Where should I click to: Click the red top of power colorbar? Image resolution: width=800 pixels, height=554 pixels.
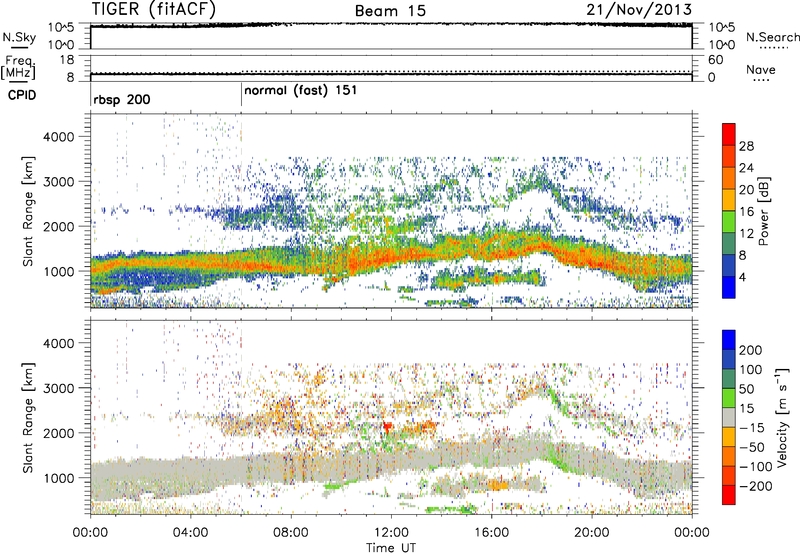[x=729, y=134]
